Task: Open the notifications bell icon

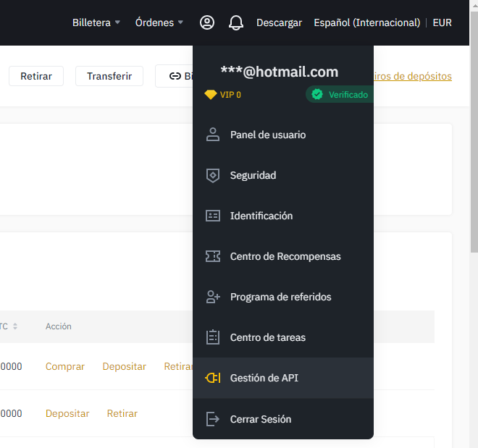Action: click(235, 22)
